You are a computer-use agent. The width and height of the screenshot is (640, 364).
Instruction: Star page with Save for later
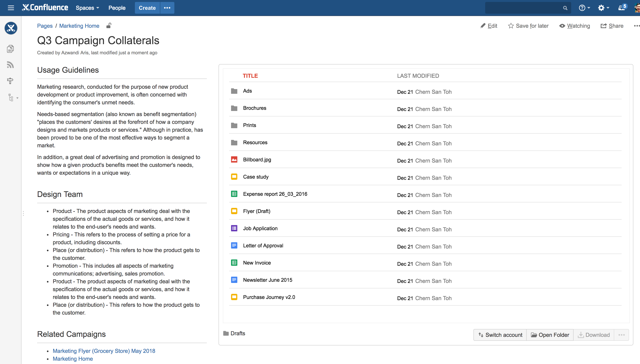point(528,26)
